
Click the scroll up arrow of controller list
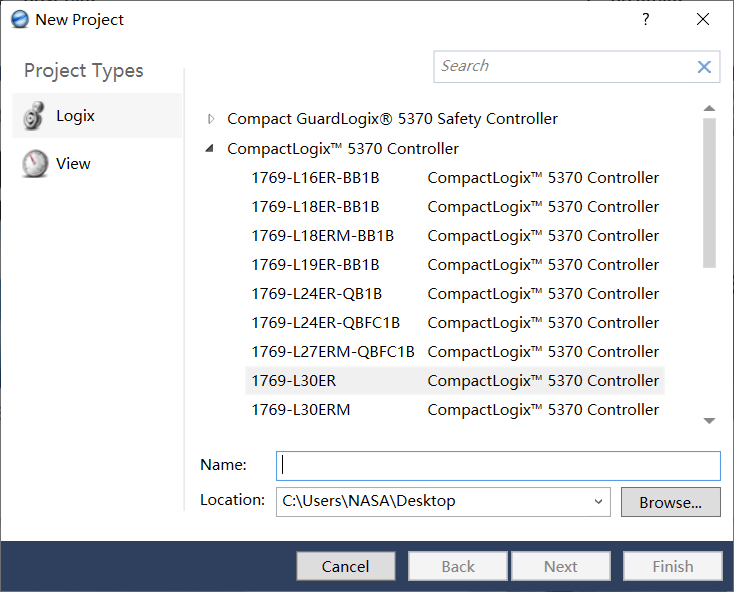(709, 108)
